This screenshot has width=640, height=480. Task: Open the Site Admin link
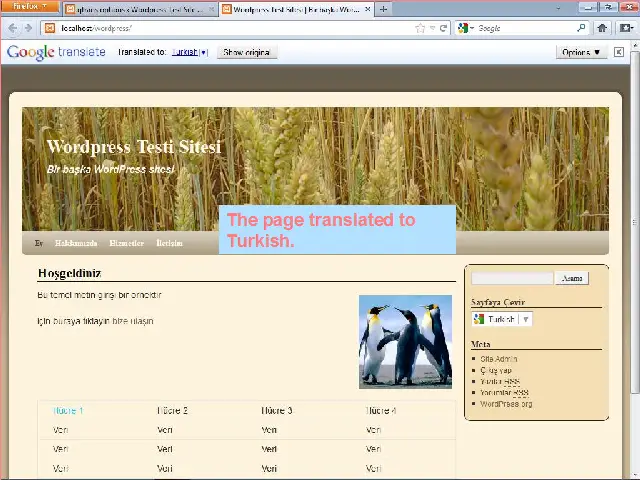tap(498, 359)
